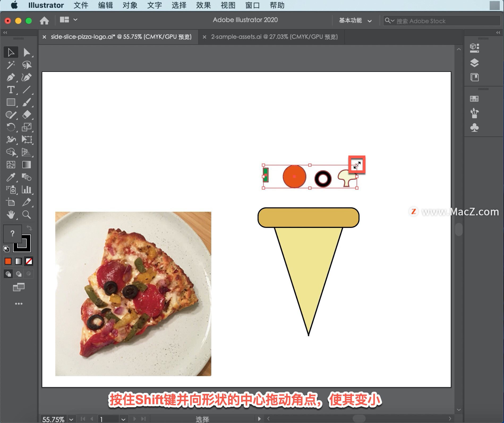
Task: Select the Free Transform tool
Action: point(27,140)
